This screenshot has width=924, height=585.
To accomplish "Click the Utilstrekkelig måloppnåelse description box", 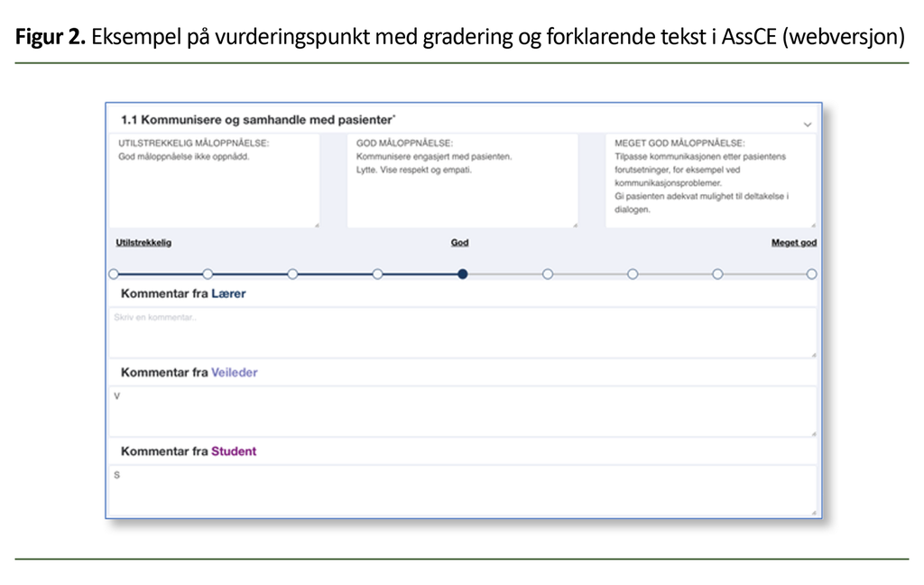I will 216,181.
